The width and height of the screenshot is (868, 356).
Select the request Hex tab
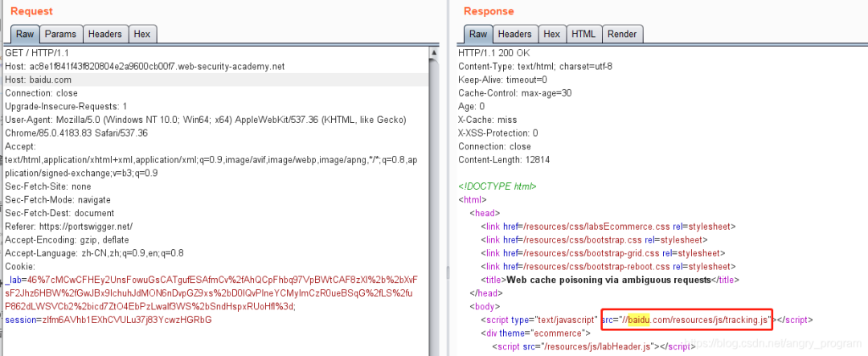(141, 34)
